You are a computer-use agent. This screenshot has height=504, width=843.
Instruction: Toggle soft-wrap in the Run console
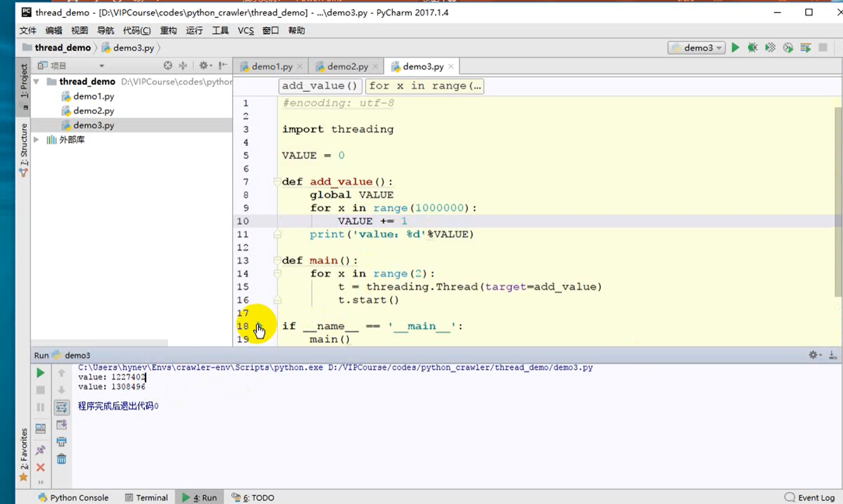point(61,407)
